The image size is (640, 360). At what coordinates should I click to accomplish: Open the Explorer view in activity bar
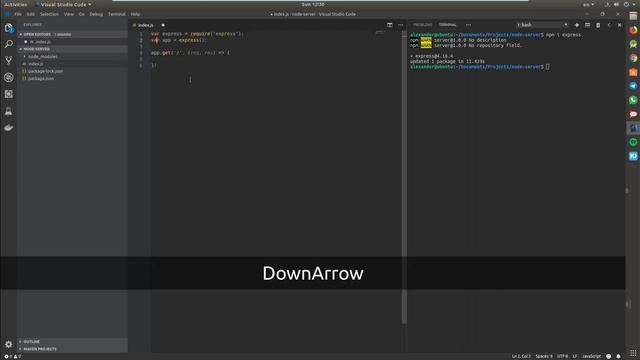(9, 28)
